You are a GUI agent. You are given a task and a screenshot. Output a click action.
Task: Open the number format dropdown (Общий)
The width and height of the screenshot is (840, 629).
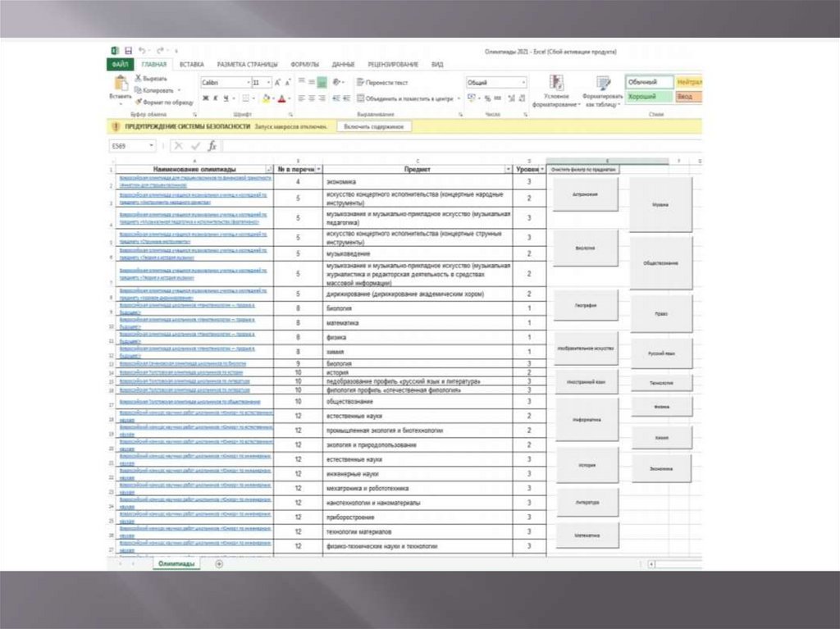click(x=523, y=83)
